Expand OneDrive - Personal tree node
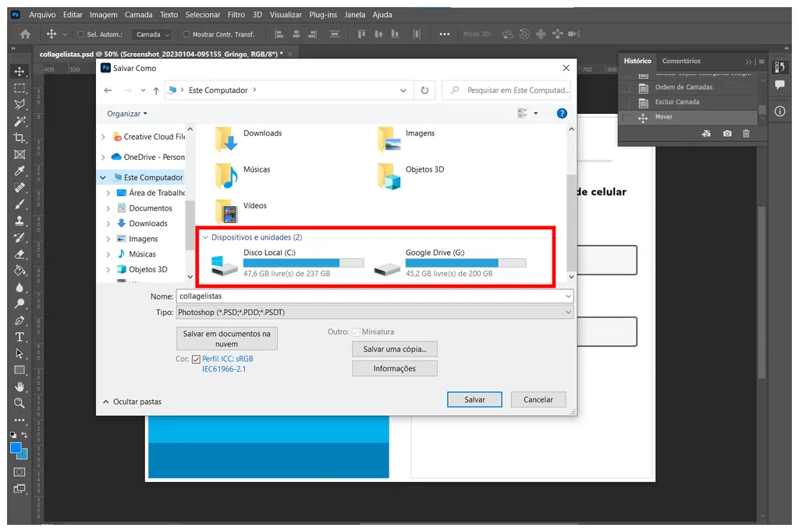This screenshot has height=532, width=799. (x=104, y=157)
